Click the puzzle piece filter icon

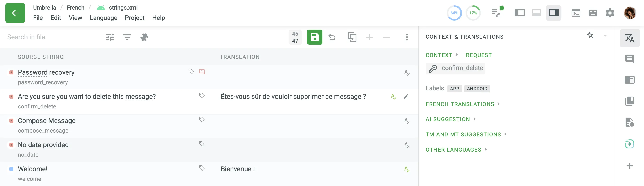pyautogui.click(x=144, y=37)
